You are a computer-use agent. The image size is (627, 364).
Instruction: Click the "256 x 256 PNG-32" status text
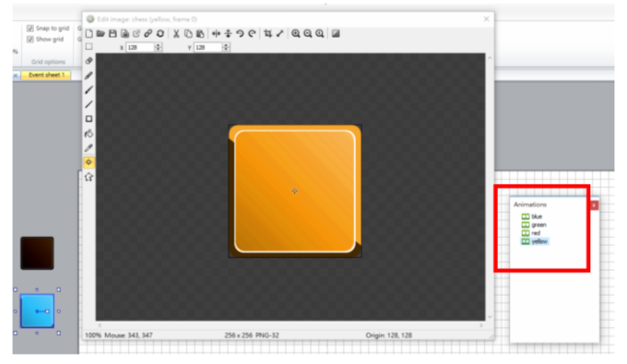tap(252, 335)
